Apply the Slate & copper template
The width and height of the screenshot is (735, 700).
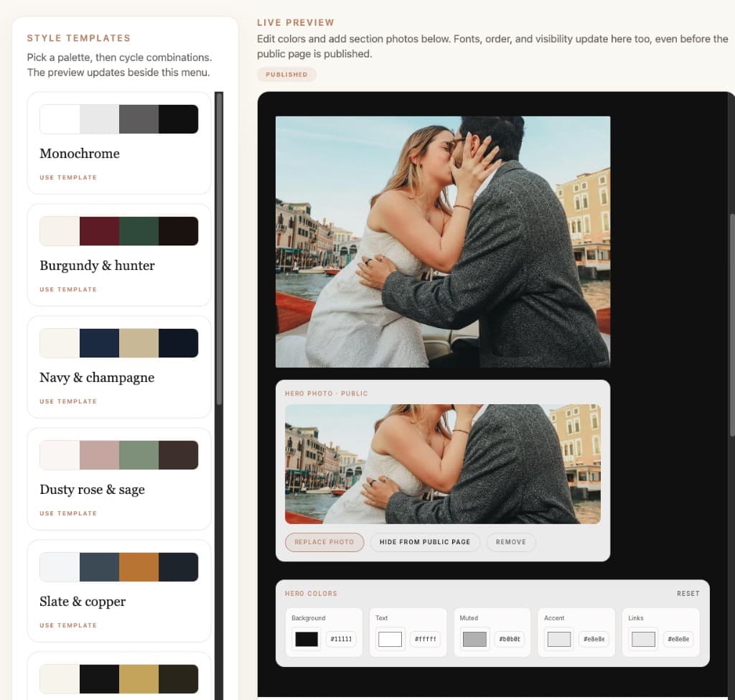[68, 625]
